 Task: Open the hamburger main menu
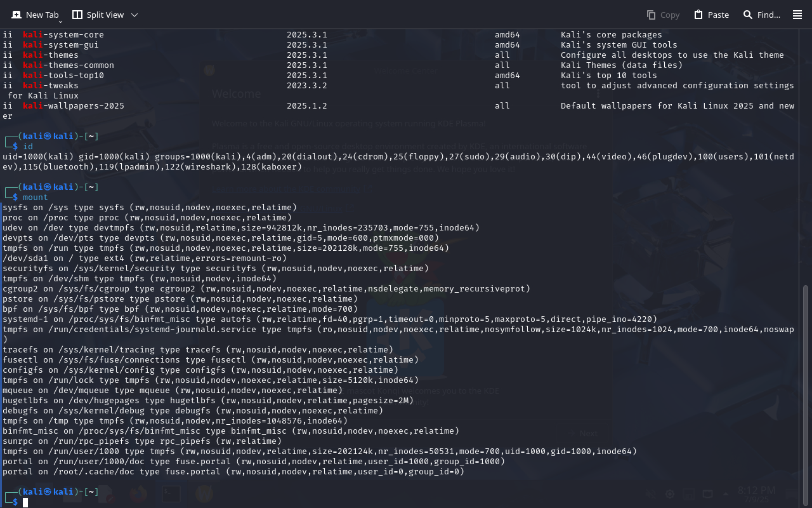coord(797,15)
